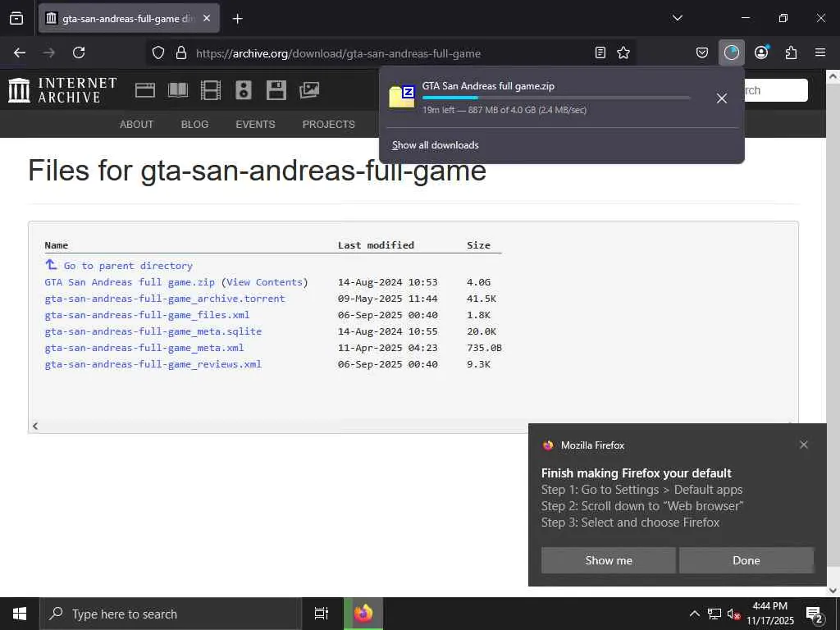
Task: Click the Firefox taskbar icon
Action: pos(363,614)
